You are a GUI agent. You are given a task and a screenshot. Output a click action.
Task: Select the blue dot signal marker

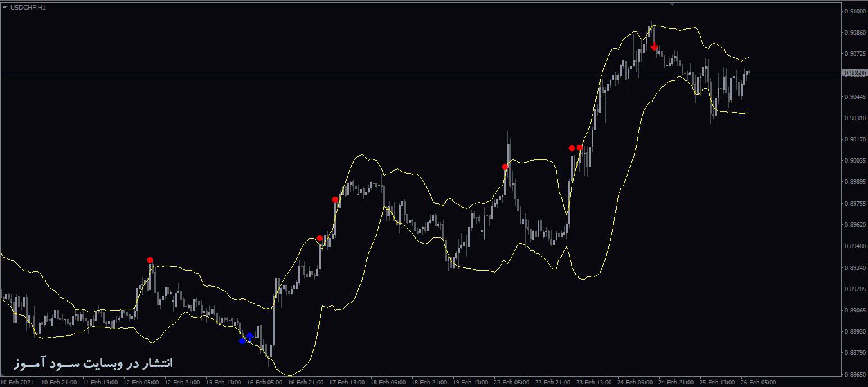pyautogui.click(x=242, y=341)
